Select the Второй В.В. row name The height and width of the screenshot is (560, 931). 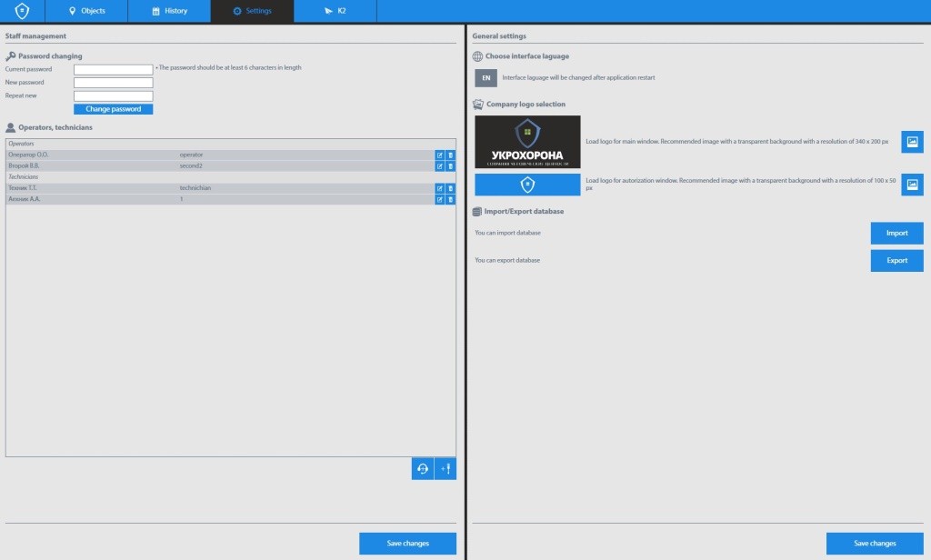click(x=24, y=166)
